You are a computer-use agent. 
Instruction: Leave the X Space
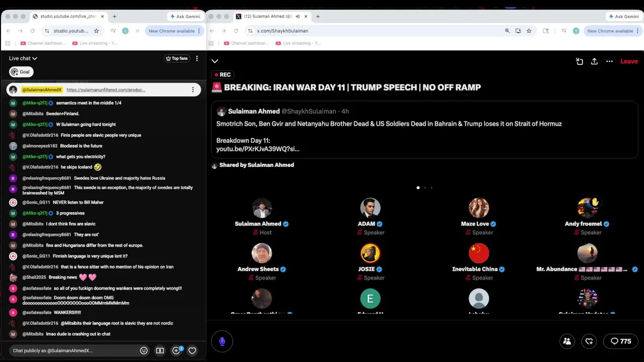point(629,61)
